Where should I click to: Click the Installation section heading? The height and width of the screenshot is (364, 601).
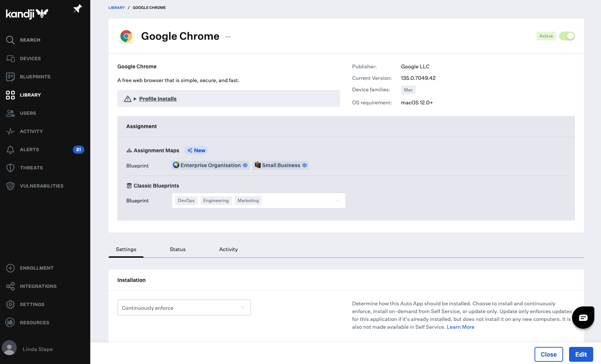click(131, 280)
